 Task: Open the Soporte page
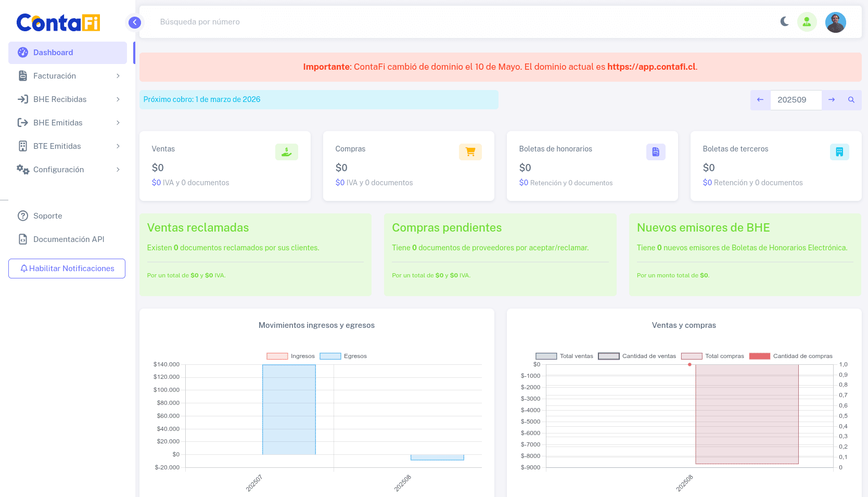[47, 216]
